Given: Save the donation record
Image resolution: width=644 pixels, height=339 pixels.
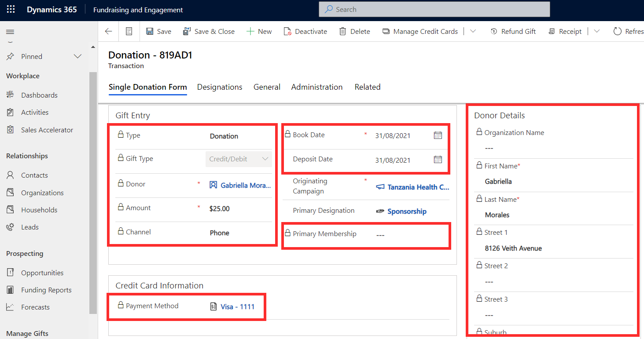Looking at the screenshot, I should tap(158, 32).
